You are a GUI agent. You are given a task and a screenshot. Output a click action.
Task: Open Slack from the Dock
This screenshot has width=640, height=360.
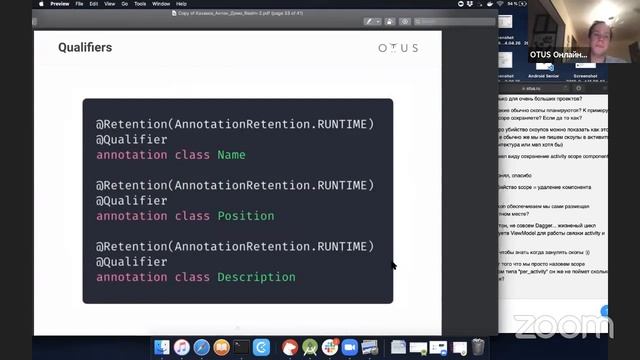point(330,347)
